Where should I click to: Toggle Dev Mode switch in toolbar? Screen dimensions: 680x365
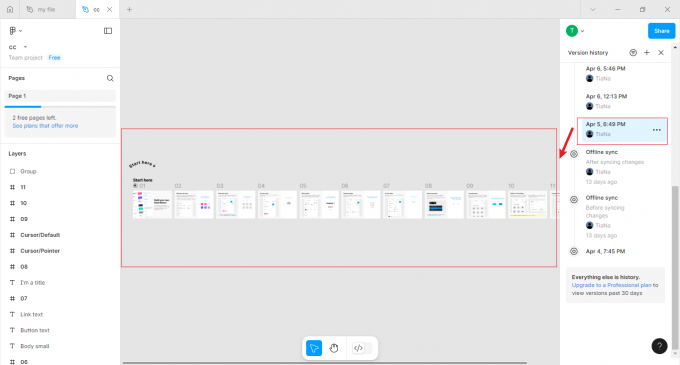pyautogui.click(x=363, y=348)
